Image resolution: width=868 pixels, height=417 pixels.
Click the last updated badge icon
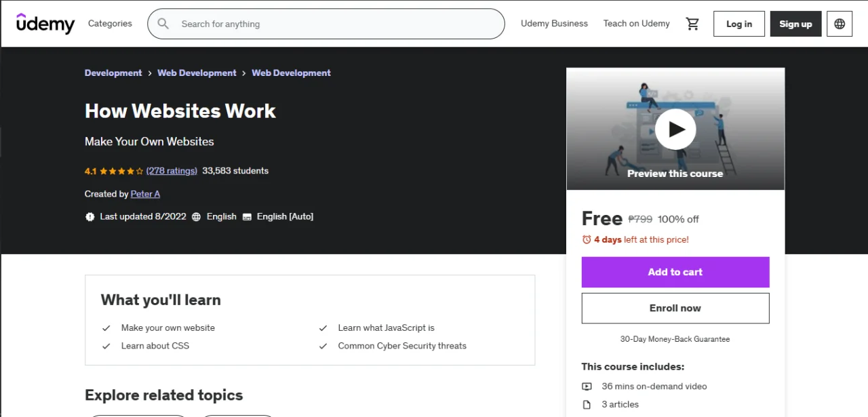[x=90, y=217]
